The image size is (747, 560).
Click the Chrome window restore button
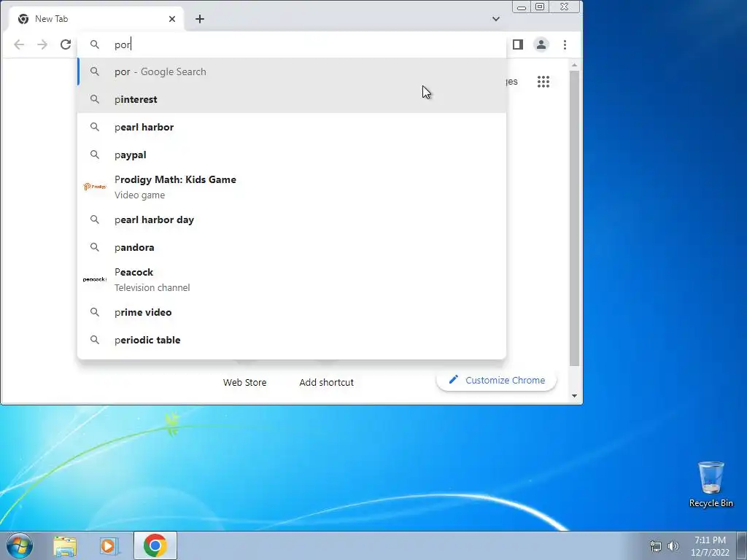click(x=540, y=7)
